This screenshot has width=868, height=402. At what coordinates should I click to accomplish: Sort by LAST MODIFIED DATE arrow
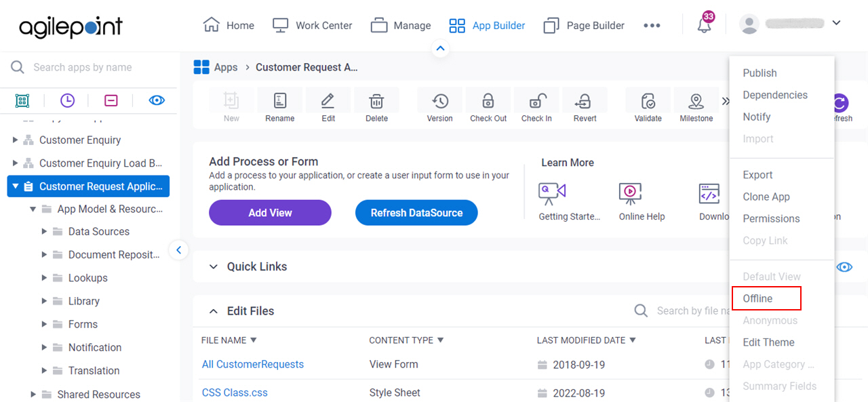click(633, 340)
